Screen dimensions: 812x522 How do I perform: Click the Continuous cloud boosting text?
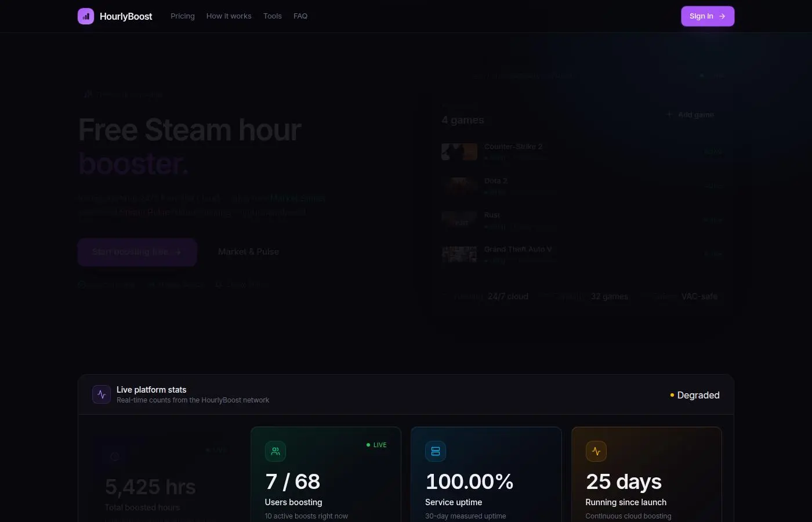tap(628, 516)
